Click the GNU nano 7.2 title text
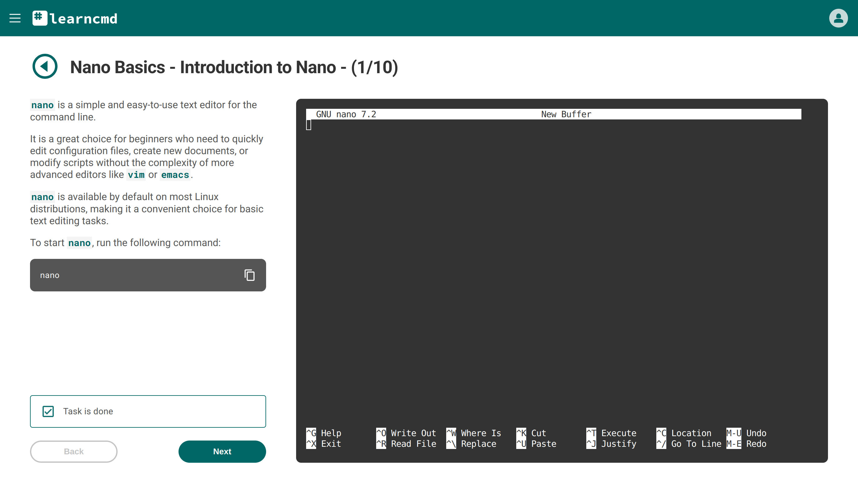The height and width of the screenshot is (504, 858). pos(346,114)
